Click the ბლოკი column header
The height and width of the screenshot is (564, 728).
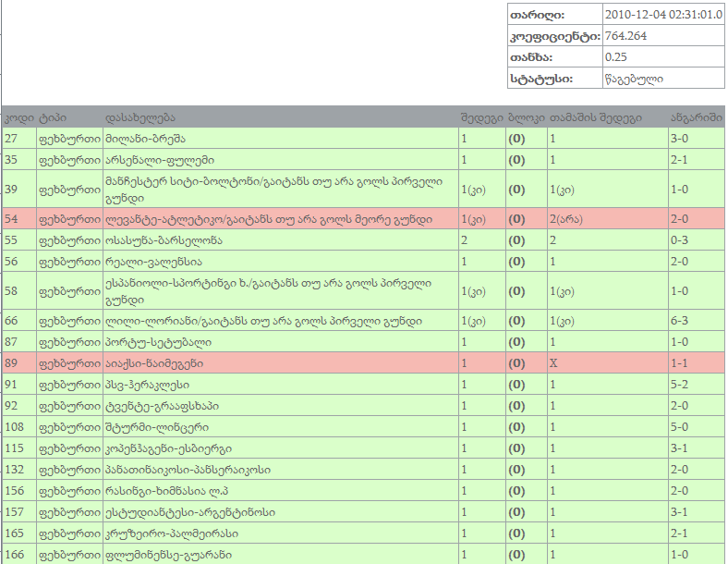527,118
